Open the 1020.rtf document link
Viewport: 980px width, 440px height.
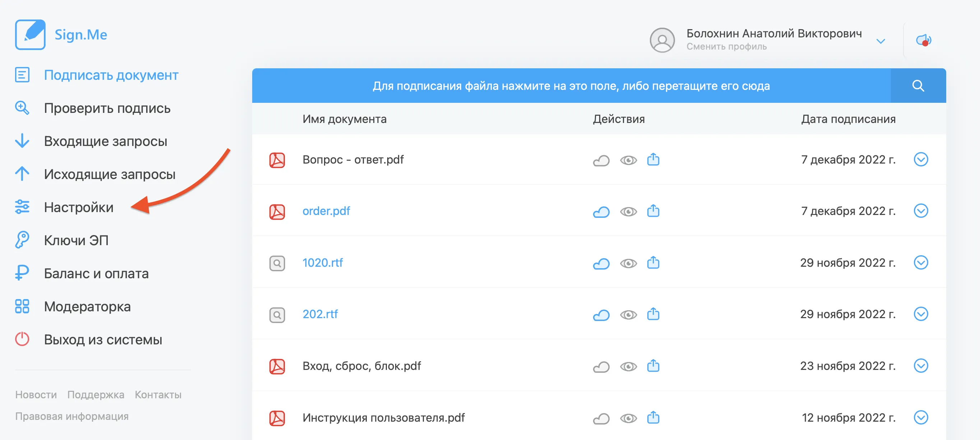click(323, 263)
